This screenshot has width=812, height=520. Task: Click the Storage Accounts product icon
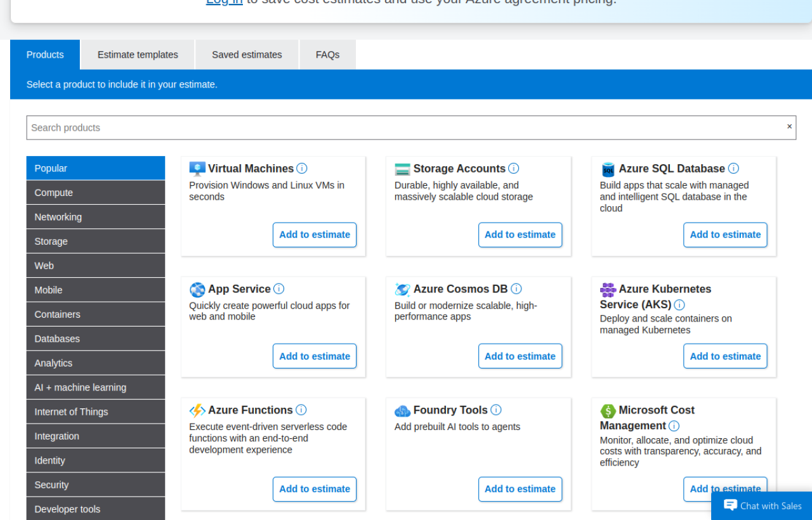tap(402, 169)
